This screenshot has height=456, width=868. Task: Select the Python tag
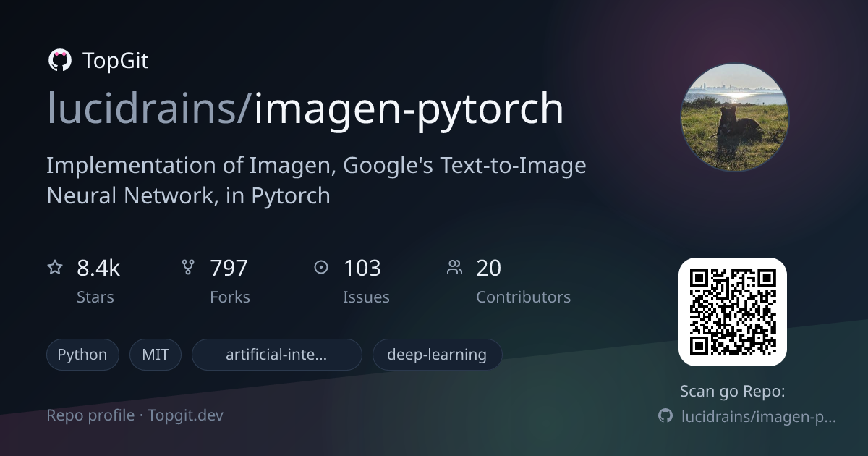pos(82,355)
